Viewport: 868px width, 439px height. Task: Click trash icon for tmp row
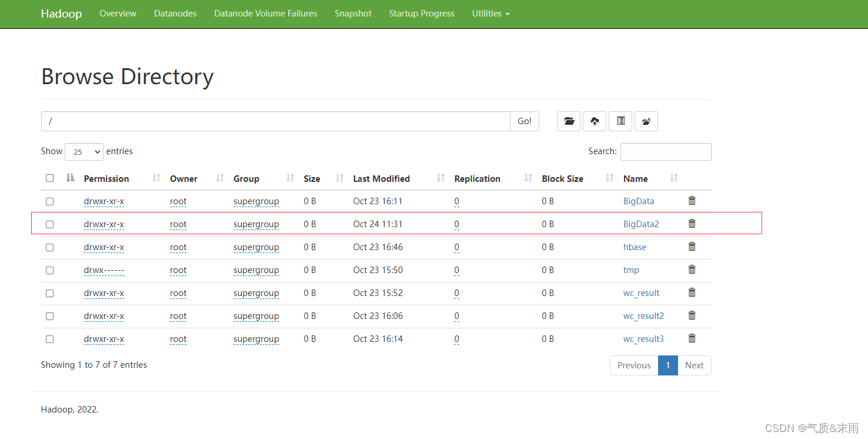[x=692, y=270]
